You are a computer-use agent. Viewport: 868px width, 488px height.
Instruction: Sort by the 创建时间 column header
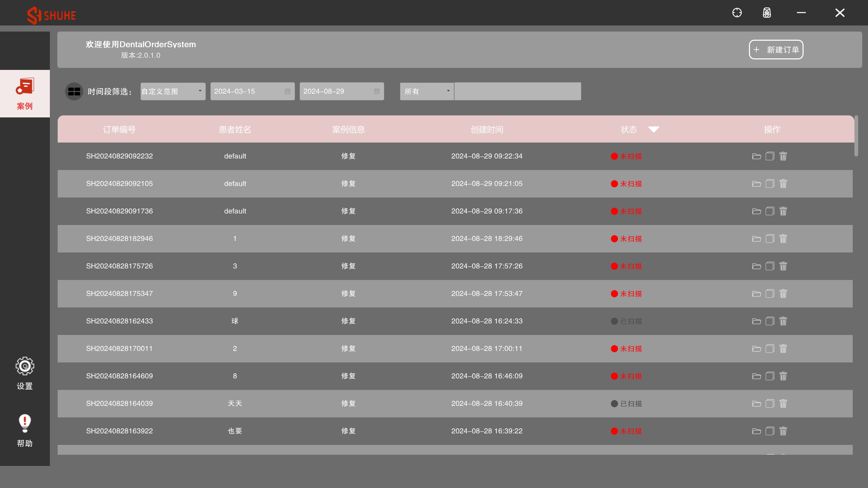pos(487,129)
